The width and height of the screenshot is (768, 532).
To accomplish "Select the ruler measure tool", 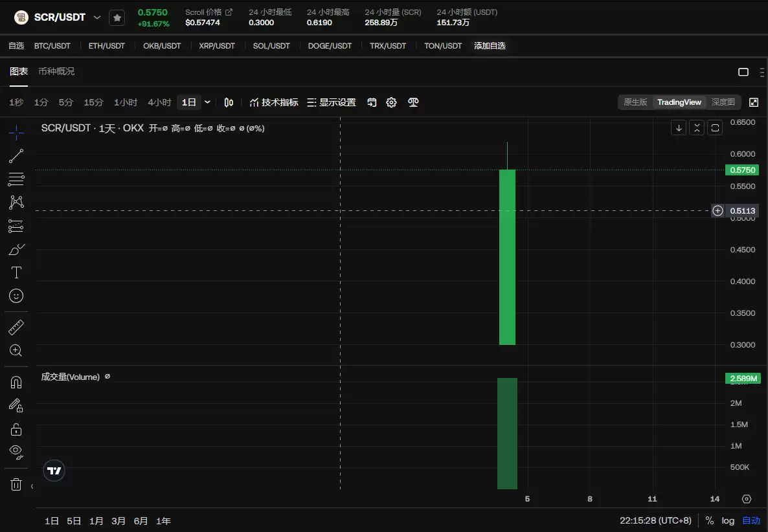I will (16, 327).
